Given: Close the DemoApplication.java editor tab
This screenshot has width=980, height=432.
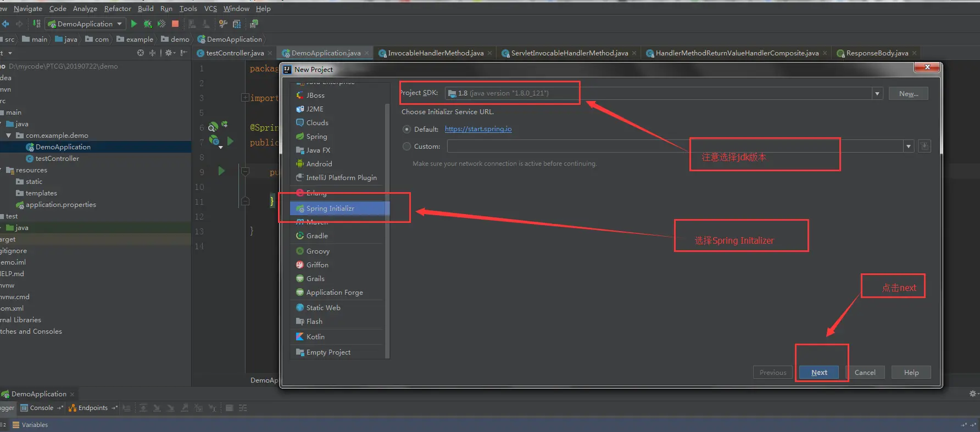Looking at the screenshot, I should point(366,53).
